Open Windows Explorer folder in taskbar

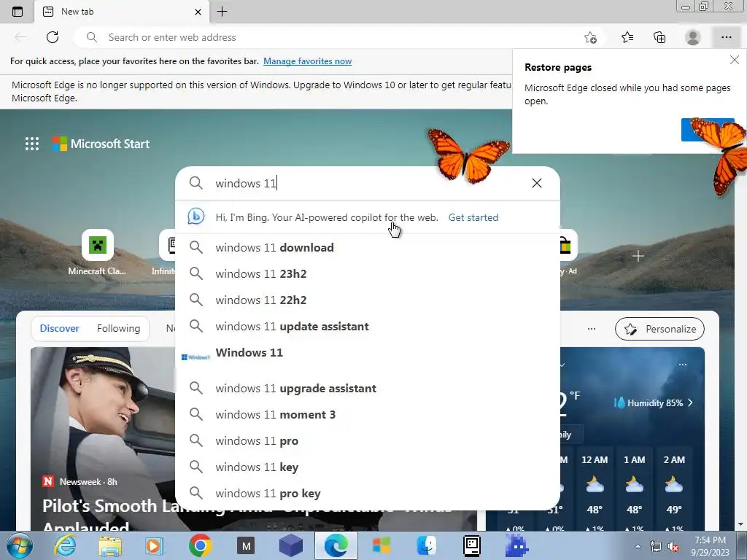tap(110, 545)
